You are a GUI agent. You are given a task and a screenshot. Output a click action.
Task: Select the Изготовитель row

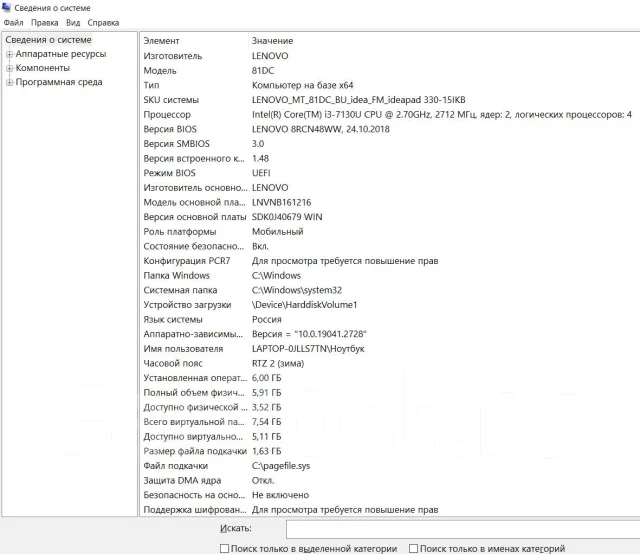390,56
